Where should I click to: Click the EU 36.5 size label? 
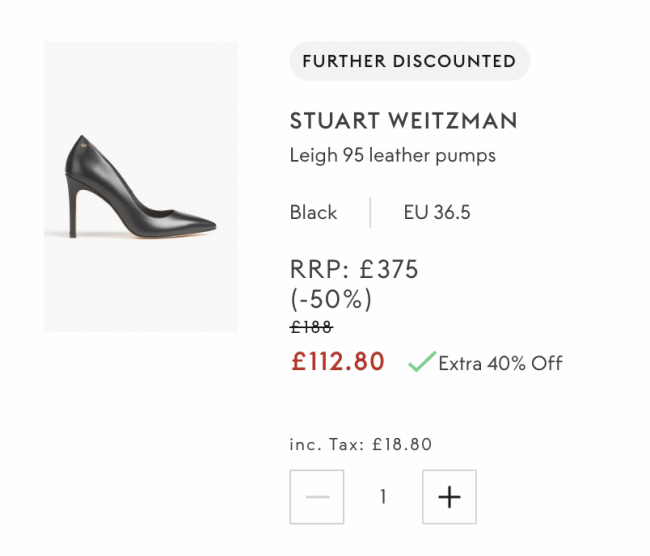[x=437, y=212]
